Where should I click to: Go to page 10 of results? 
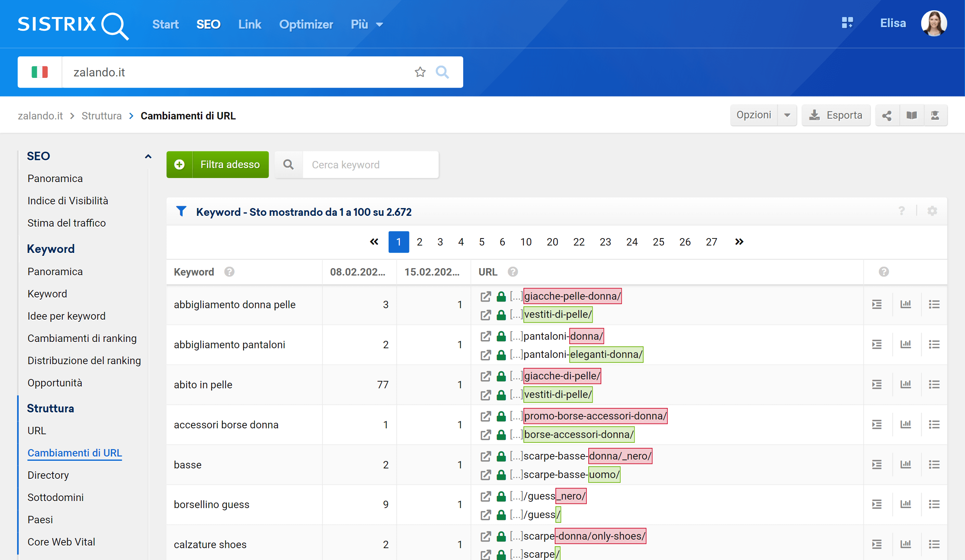pyautogui.click(x=526, y=242)
